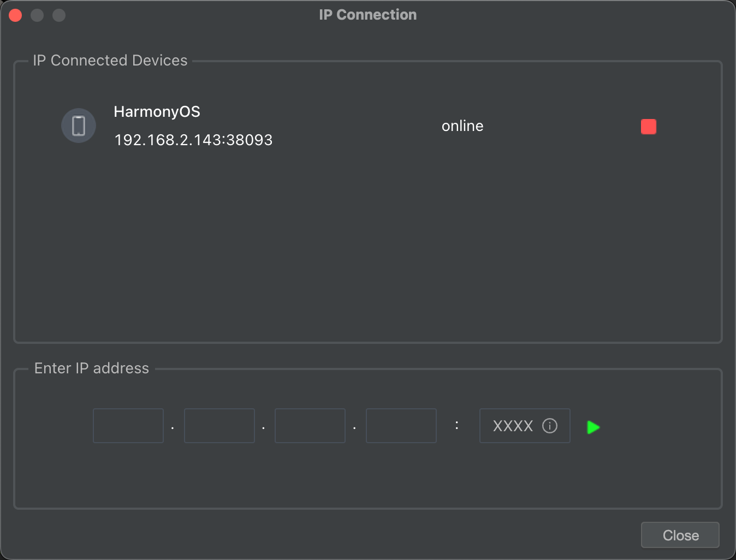The width and height of the screenshot is (736, 560).
Task: Click the online status label
Action: point(462,126)
